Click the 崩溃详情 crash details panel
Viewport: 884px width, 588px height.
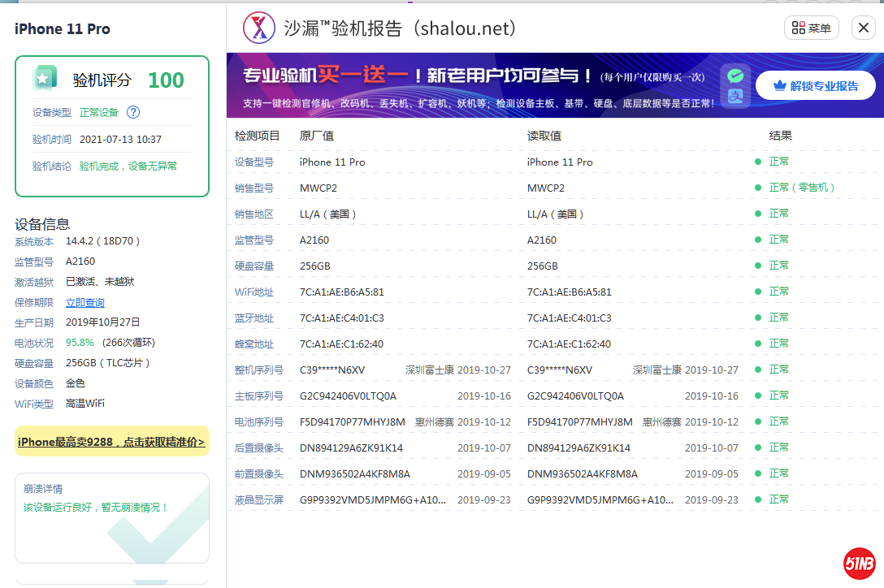tap(112, 517)
